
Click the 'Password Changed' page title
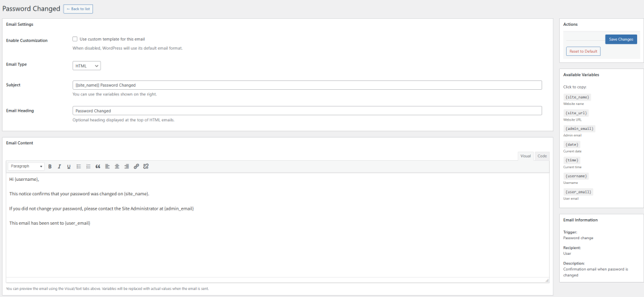click(x=31, y=9)
